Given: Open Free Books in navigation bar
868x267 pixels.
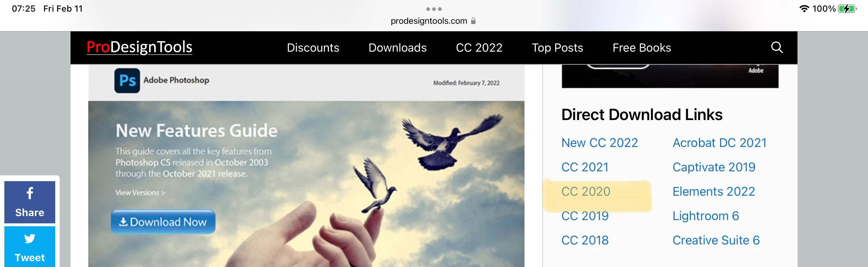Looking at the screenshot, I should (x=642, y=48).
